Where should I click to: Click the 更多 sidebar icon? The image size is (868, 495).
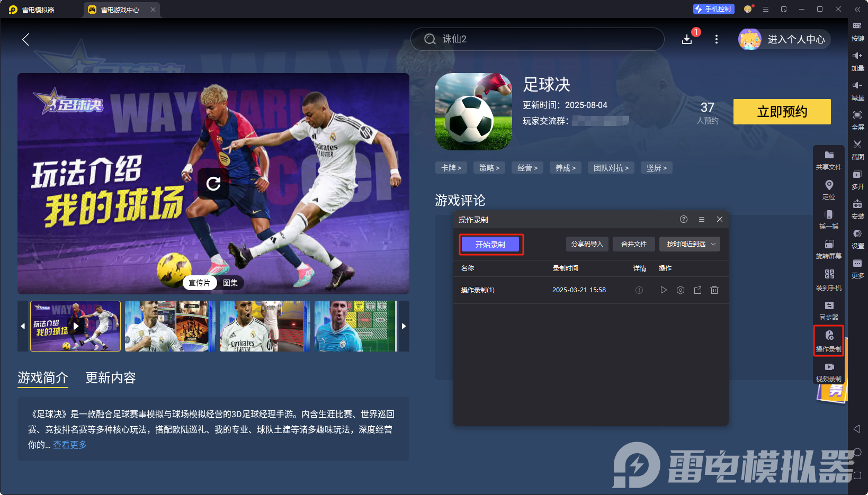coord(857,269)
